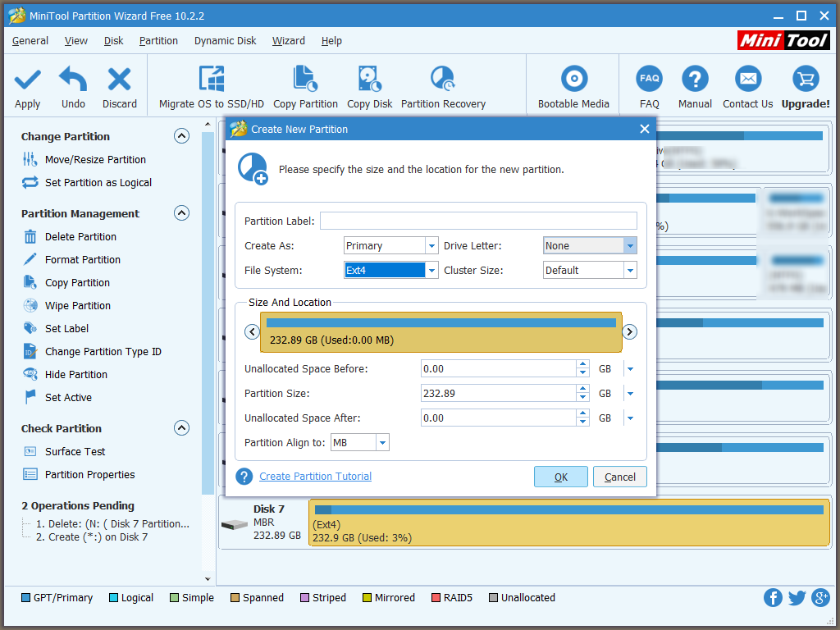Image resolution: width=840 pixels, height=630 pixels.
Task: Select pending operation 2. Create on Disk 7
Action: (x=92, y=537)
